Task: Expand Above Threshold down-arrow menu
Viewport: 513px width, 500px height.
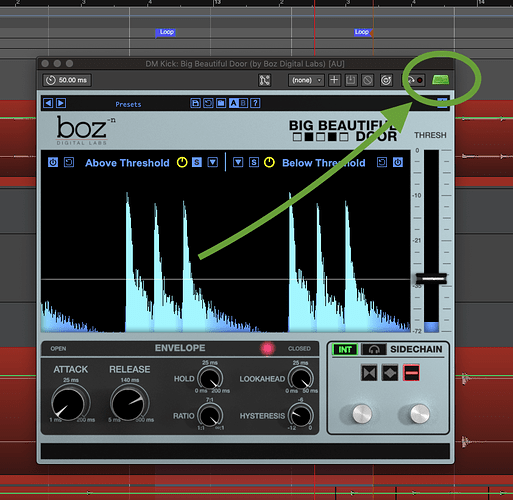Action: (x=213, y=162)
